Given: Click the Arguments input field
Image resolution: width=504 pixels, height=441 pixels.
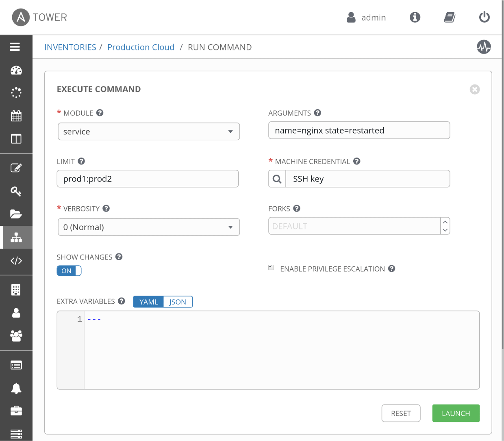Looking at the screenshot, I should tap(359, 130).
